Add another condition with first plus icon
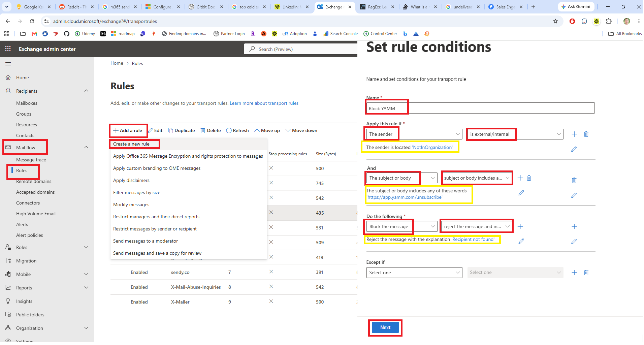644x345 pixels. (574, 134)
